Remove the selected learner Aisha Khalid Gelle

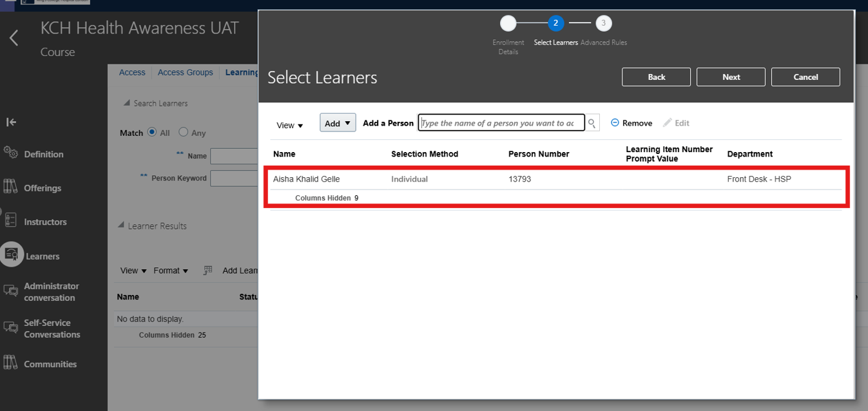pyautogui.click(x=630, y=122)
